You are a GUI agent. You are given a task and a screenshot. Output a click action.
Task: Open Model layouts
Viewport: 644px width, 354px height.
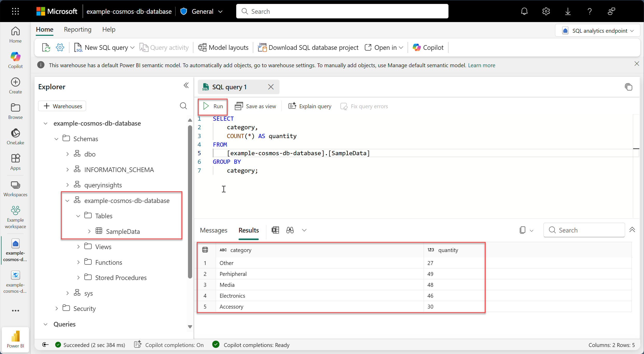click(x=223, y=47)
